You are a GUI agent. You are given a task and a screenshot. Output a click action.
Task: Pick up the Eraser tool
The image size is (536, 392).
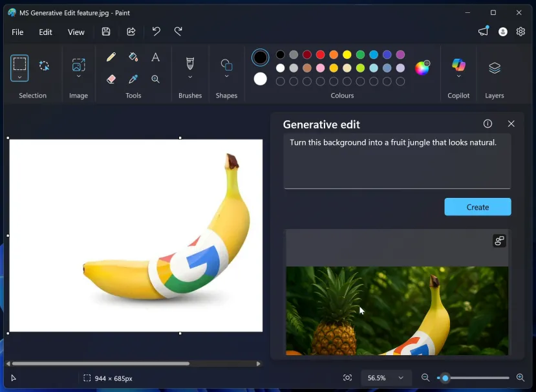(x=111, y=79)
